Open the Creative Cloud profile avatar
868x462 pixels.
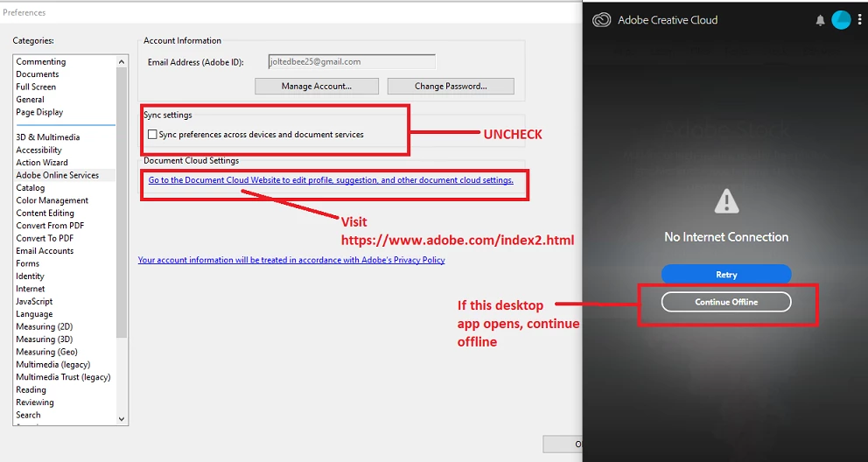click(x=841, y=20)
